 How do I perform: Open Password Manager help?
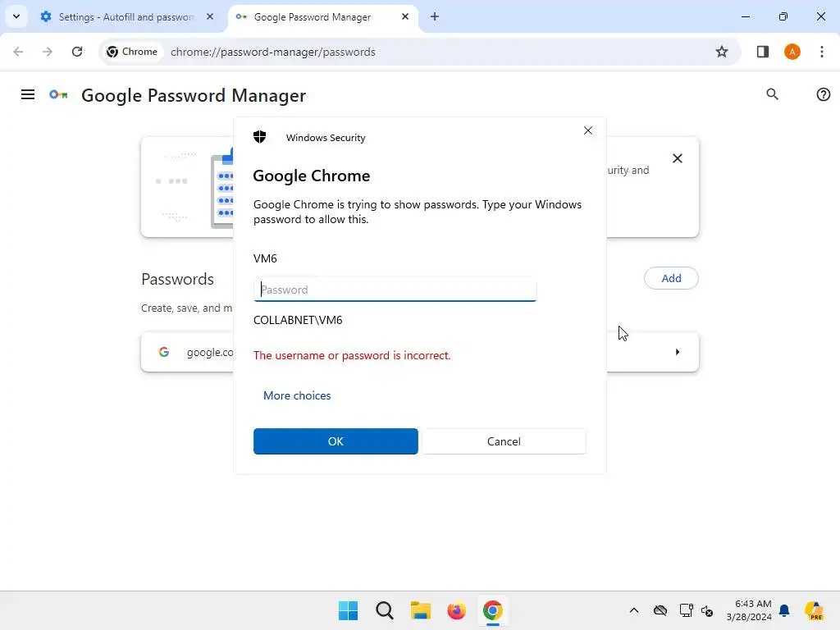(823, 95)
